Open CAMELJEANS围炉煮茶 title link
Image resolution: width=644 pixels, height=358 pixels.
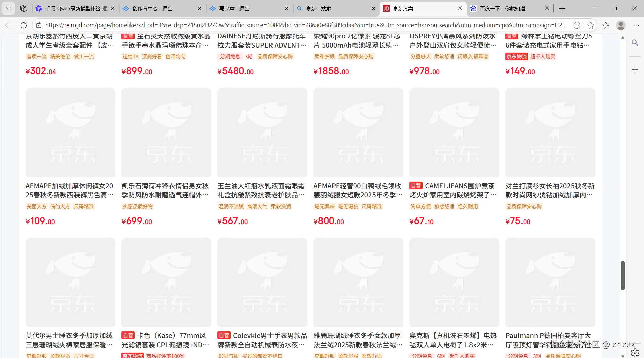tap(453, 190)
